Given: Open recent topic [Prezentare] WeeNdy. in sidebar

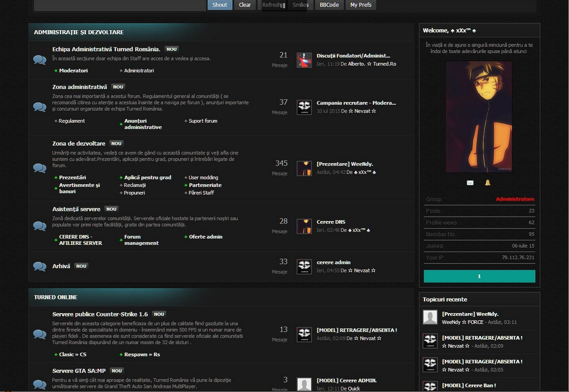Looking at the screenshot, I should coord(470,314).
